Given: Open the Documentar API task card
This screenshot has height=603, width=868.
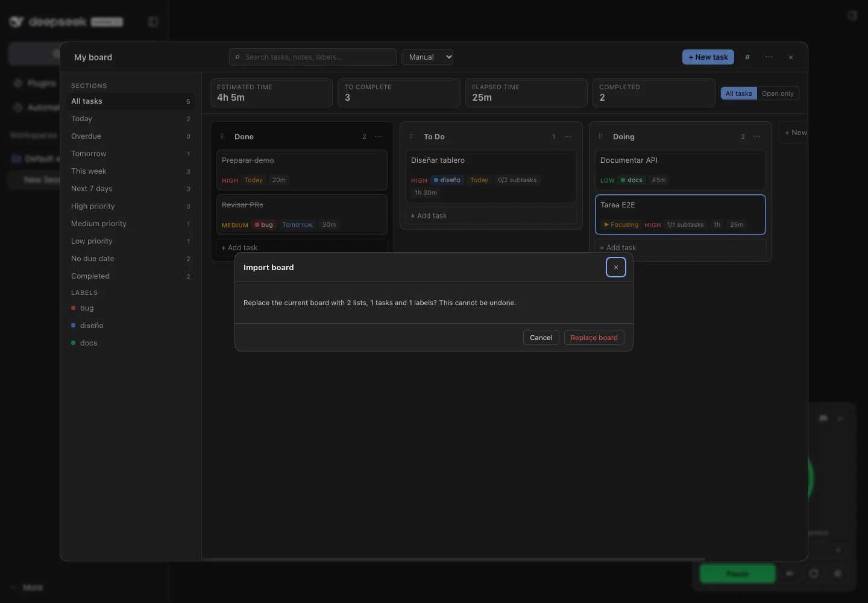Looking at the screenshot, I should click(x=680, y=170).
